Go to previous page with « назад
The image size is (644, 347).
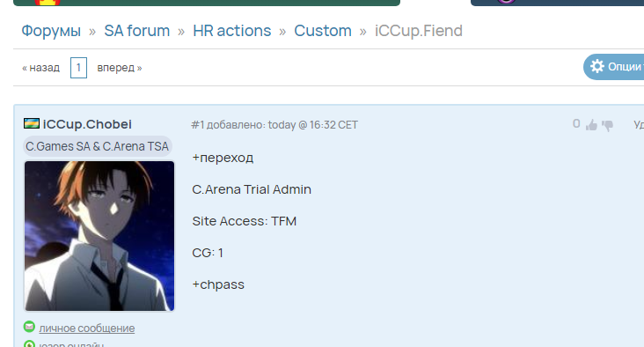tap(40, 68)
